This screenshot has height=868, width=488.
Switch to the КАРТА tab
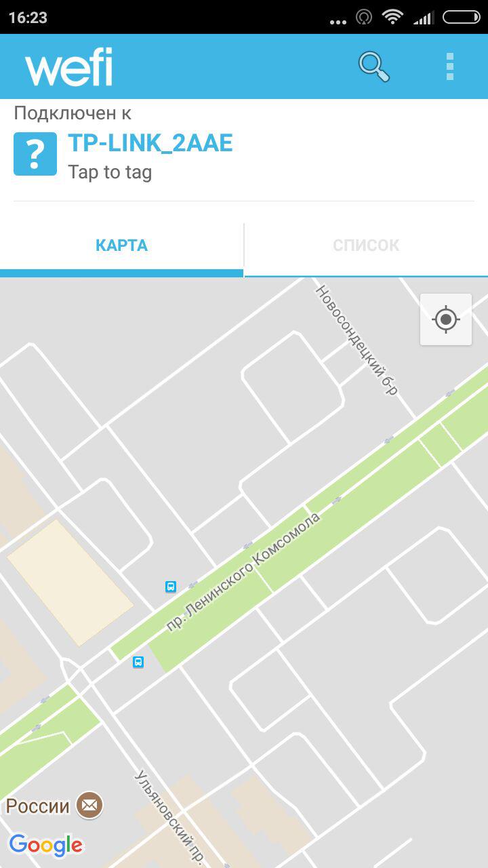(x=121, y=245)
